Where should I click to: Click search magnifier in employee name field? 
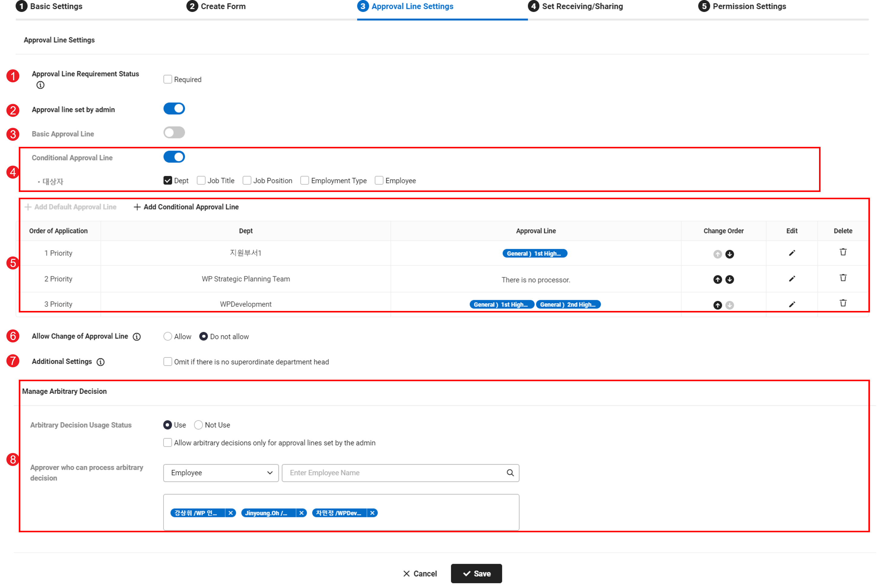click(510, 473)
